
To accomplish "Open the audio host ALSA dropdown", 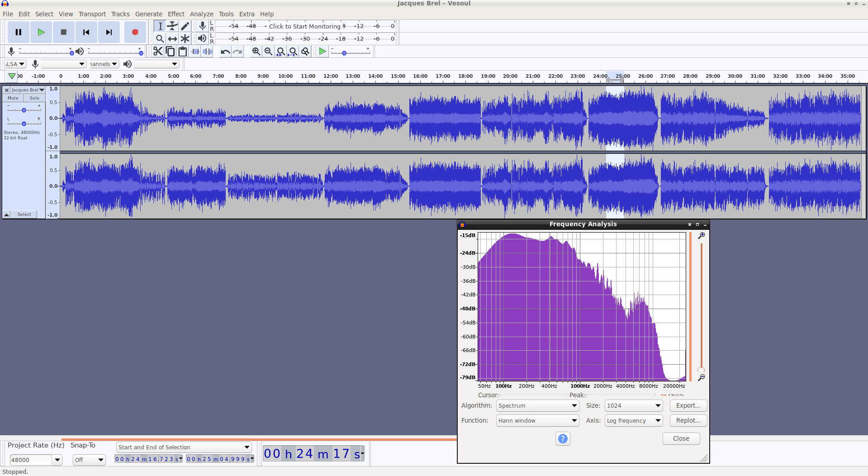I will click(x=16, y=64).
